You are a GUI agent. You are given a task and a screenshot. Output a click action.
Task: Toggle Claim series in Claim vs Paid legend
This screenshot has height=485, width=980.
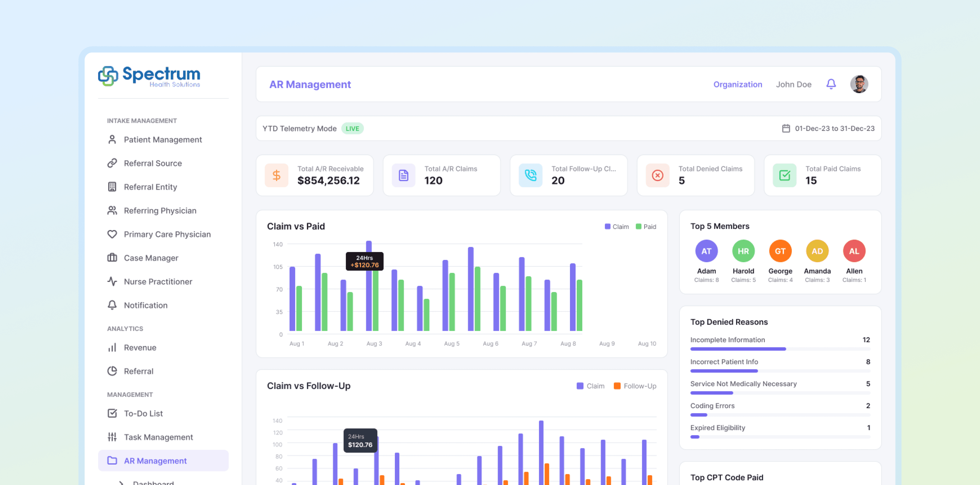point(617,227)
